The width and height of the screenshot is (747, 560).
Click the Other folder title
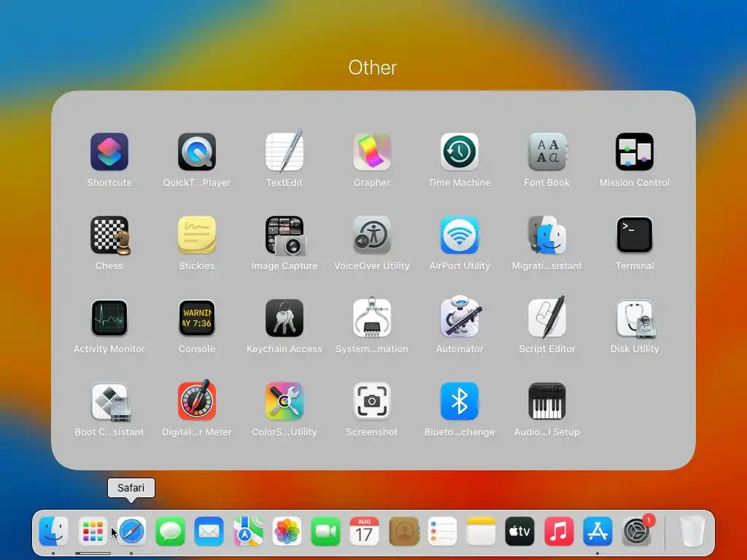tap(373, 68)
